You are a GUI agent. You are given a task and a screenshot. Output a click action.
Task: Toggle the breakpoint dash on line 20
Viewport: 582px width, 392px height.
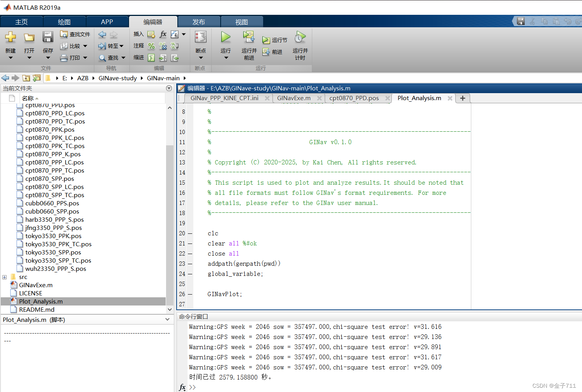(190, 233)
